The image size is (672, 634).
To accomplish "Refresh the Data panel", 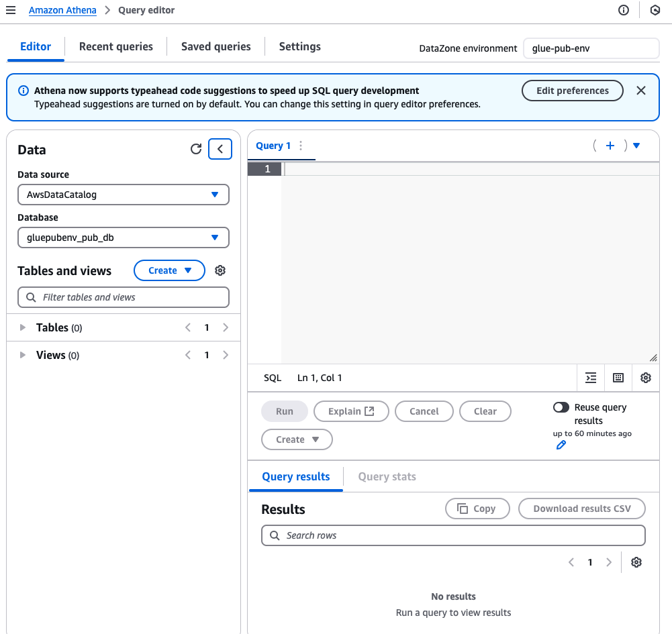I will click(196, 149).
